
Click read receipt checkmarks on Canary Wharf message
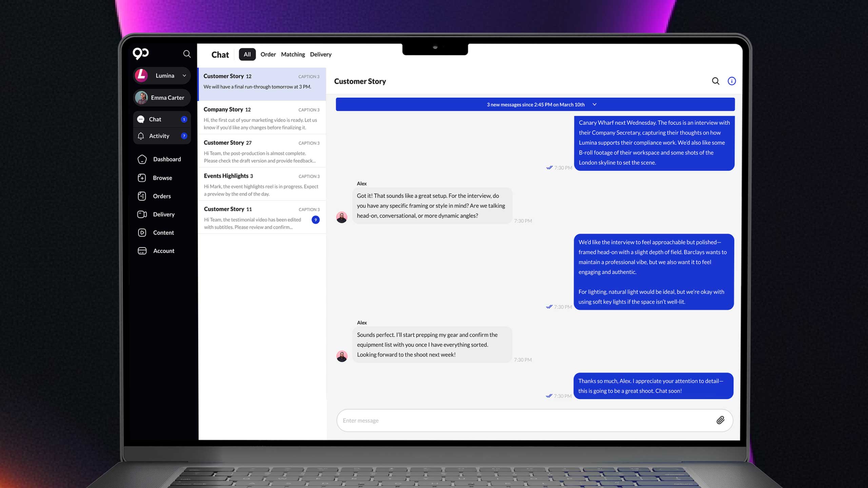click(x=549, y=168)
